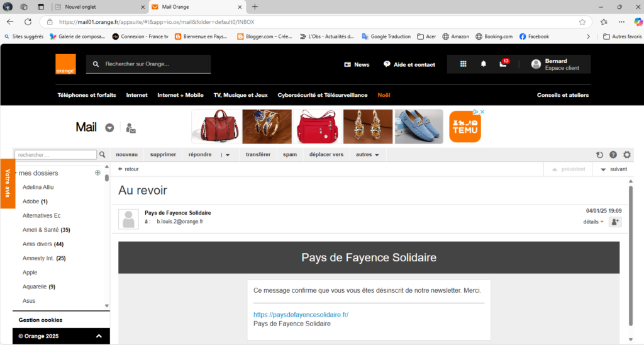
Task: Click the Rechercher sur Orange search field
Action: click(154, 64)
